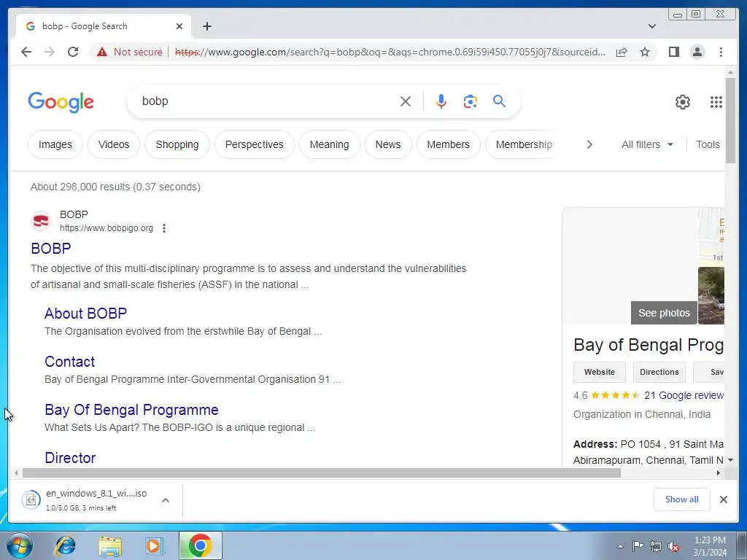747x560 pixels.
Task: Close the bobp Google Search tab
Action: point(179,26)
